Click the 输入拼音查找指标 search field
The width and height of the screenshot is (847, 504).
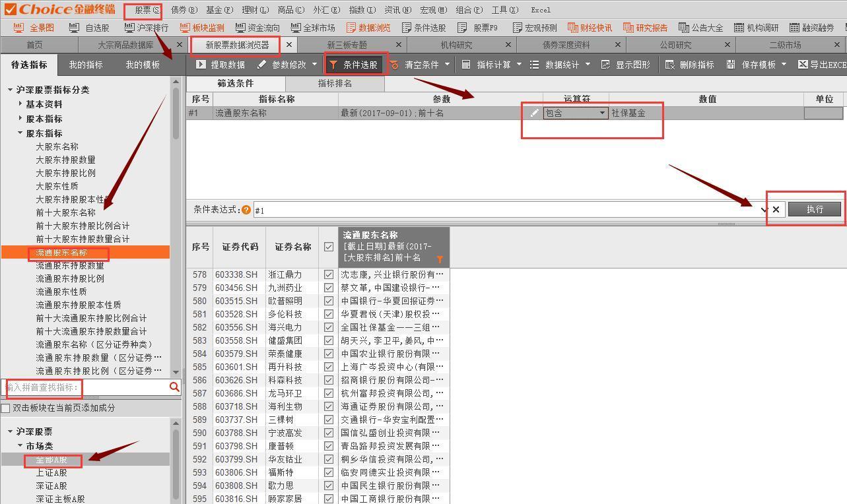coord(86,387)
